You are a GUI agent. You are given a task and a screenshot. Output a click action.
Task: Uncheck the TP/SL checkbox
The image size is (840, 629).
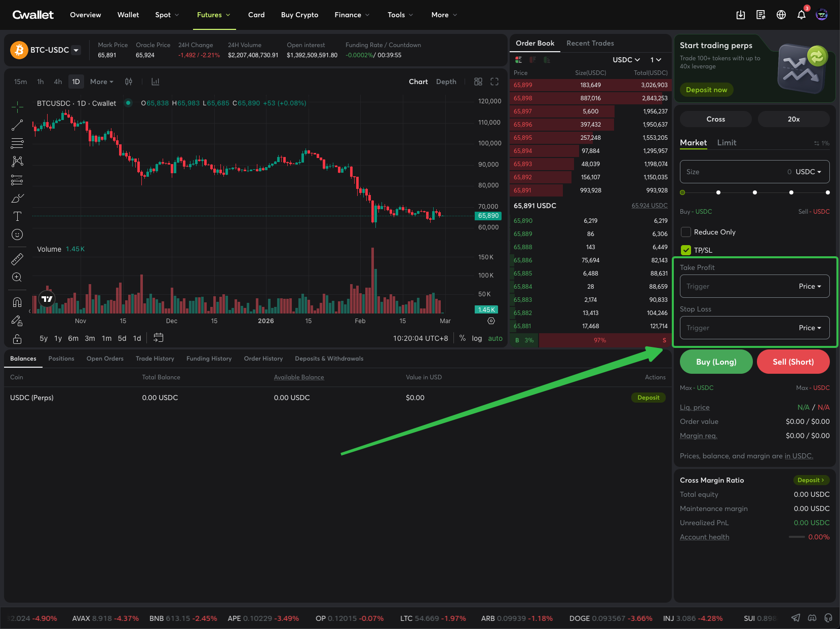(x=686, y=250)
